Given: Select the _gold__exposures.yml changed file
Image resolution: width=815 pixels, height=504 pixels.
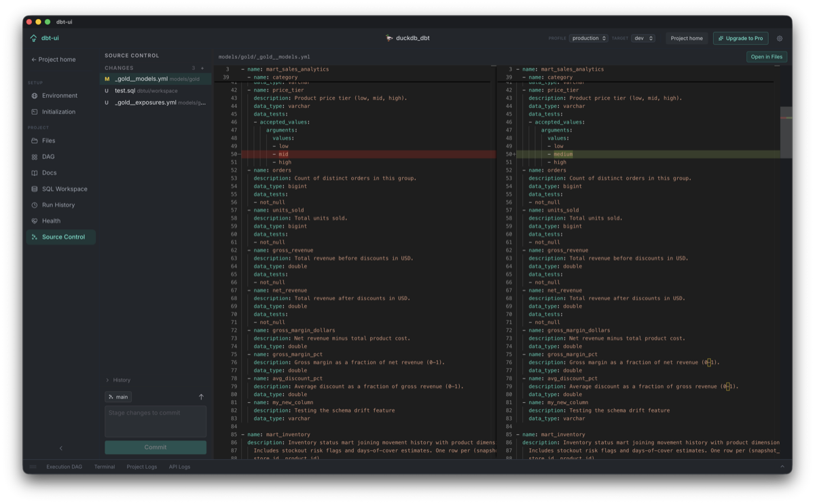Looking at the screenshot, I should click(156, 103).
